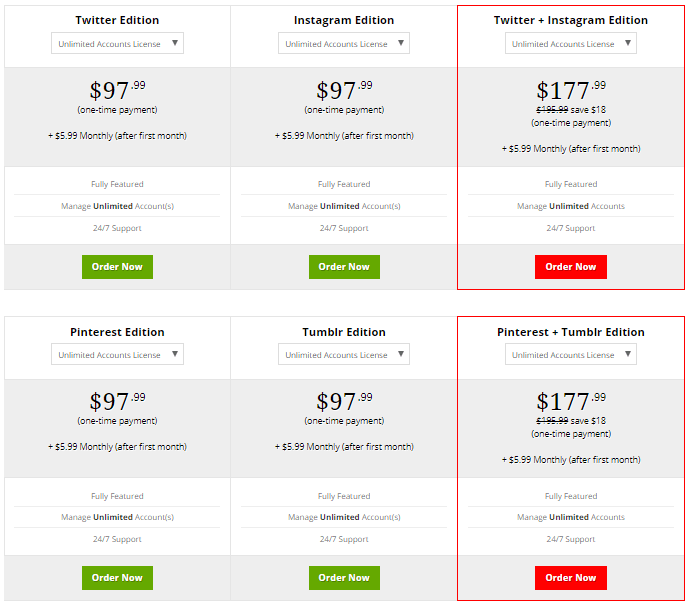Click the Pinterest + Tumblr Edition heading
The height and width of the screenshot is (607, 689).
(571, 332)
